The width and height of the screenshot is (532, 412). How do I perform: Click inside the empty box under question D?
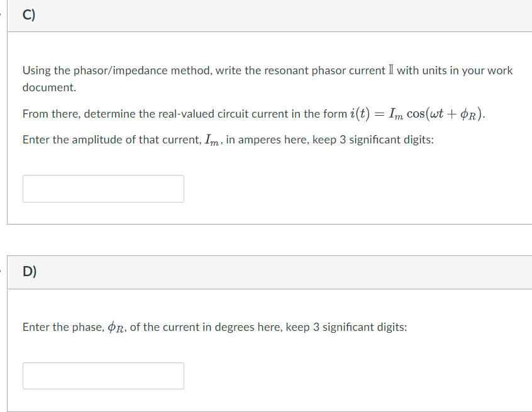pyautogui.click(x=103, y=376)
